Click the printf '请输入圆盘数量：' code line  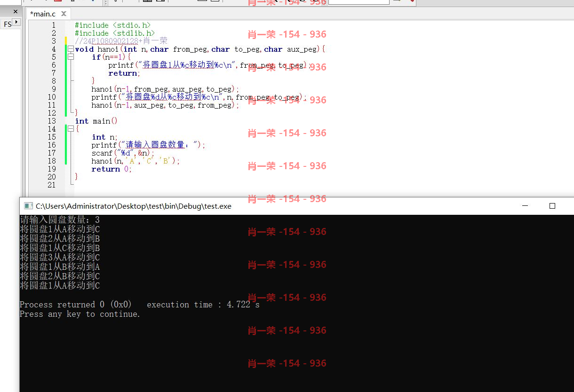(x=149, y=145)
